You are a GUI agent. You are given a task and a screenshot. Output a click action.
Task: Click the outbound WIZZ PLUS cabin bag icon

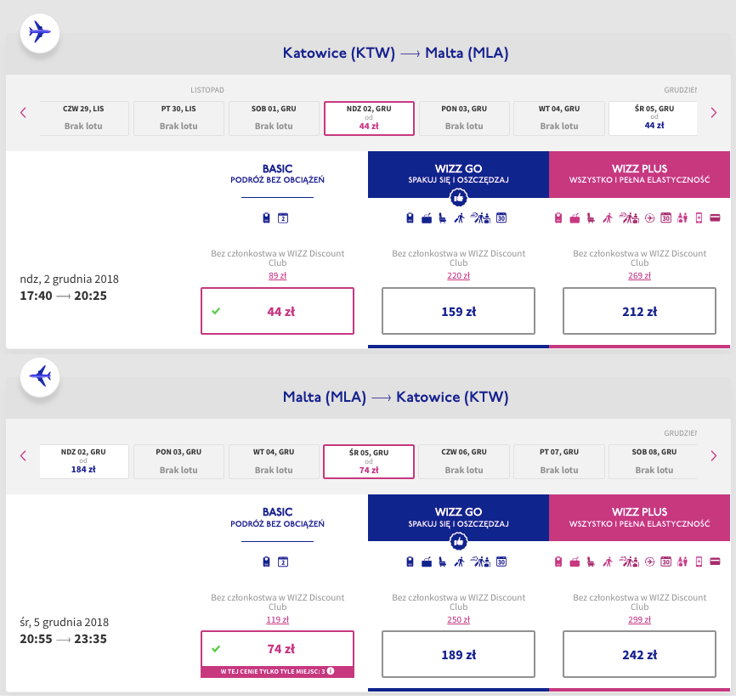pyautogui.click(x=558, y=217)
